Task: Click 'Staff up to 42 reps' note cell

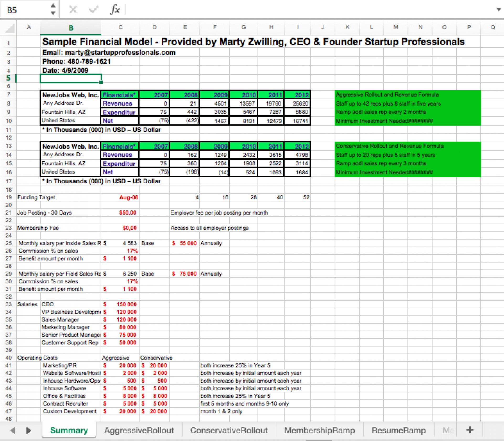Action: [x=388, y=103]
